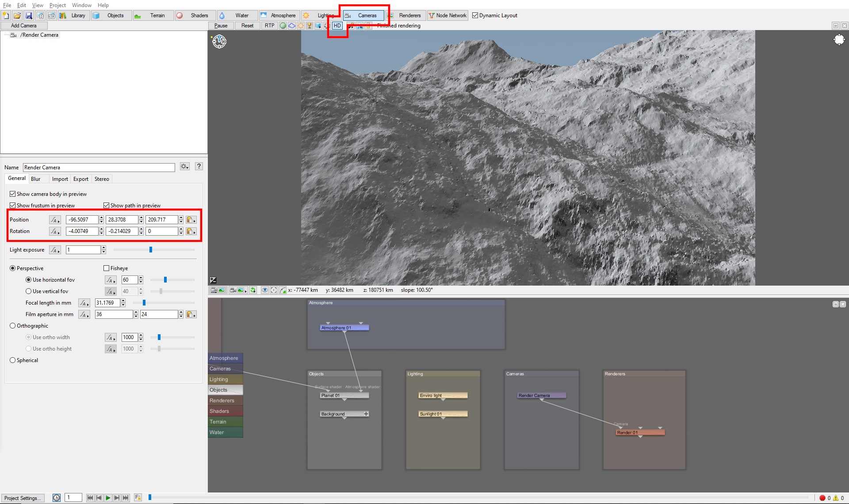Click the Add Camera button
This screenshot has width=849, height=504.
24,26
